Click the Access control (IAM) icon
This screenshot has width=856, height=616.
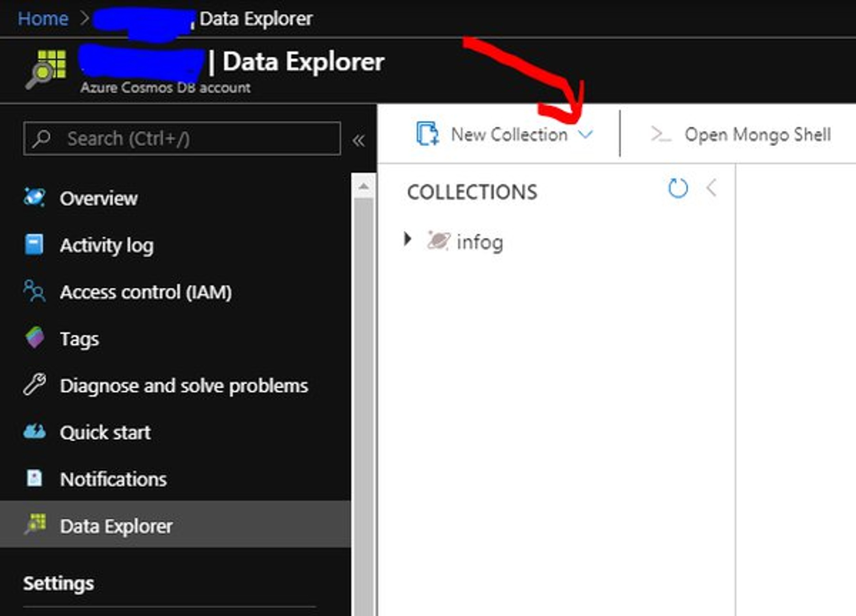(x=34, y=291)
